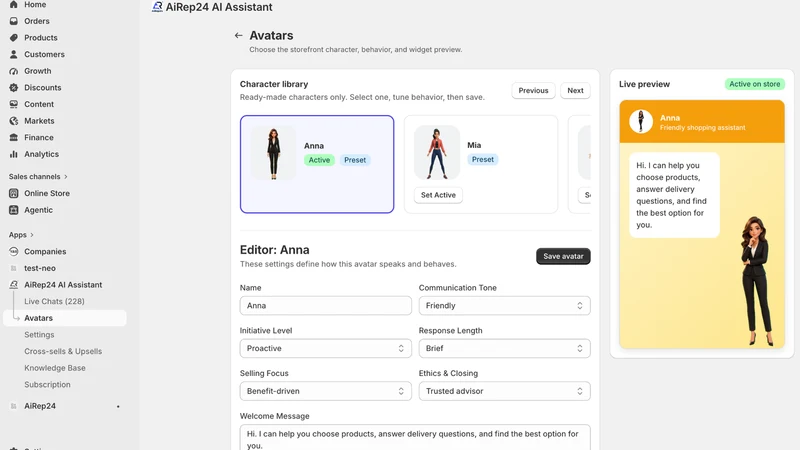Click the Markets globe icon

coord(14,121)
